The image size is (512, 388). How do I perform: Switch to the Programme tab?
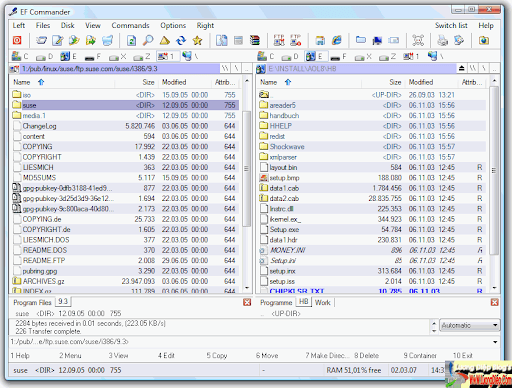click(276, 302)
